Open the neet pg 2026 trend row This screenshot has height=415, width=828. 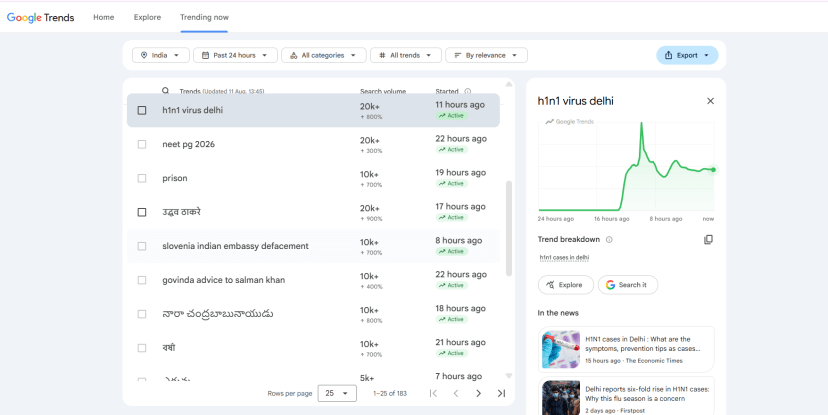(x=313, y=144)
